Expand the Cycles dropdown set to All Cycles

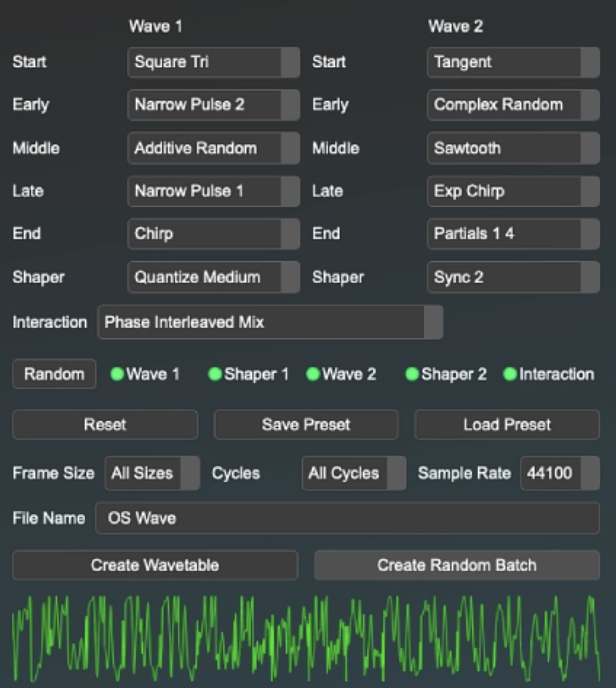353,473
